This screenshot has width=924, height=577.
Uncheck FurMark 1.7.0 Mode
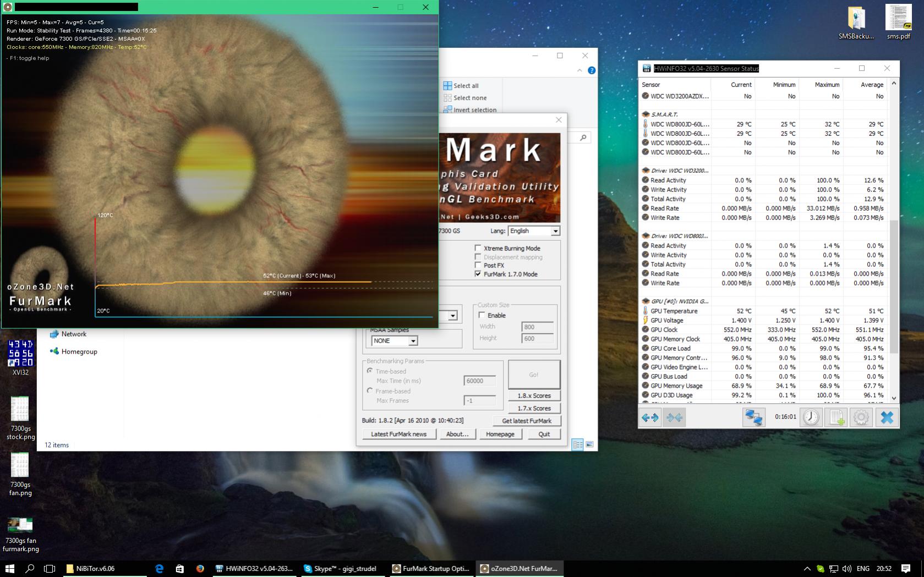478,274
